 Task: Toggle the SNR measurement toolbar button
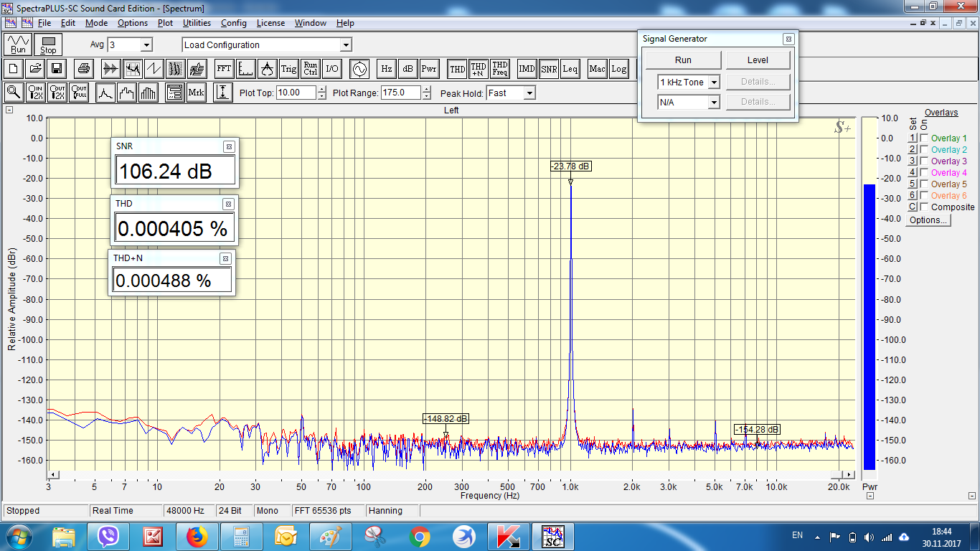coord(549,69)
